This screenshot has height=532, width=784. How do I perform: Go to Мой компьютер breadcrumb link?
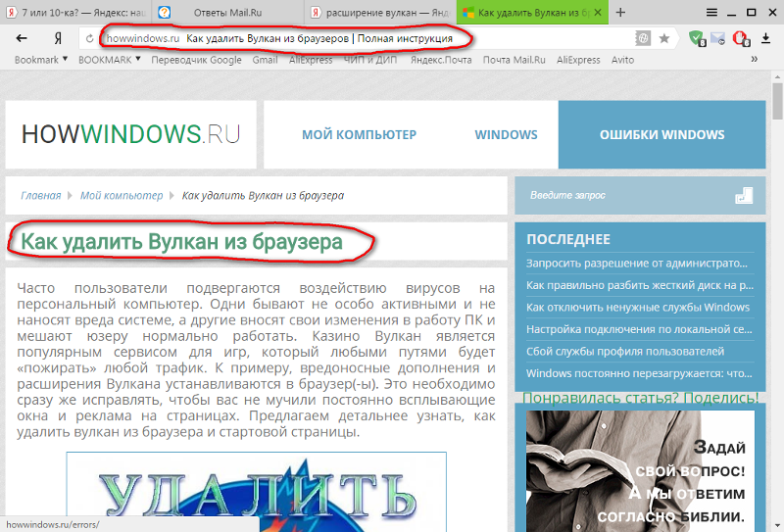[122, 196]
